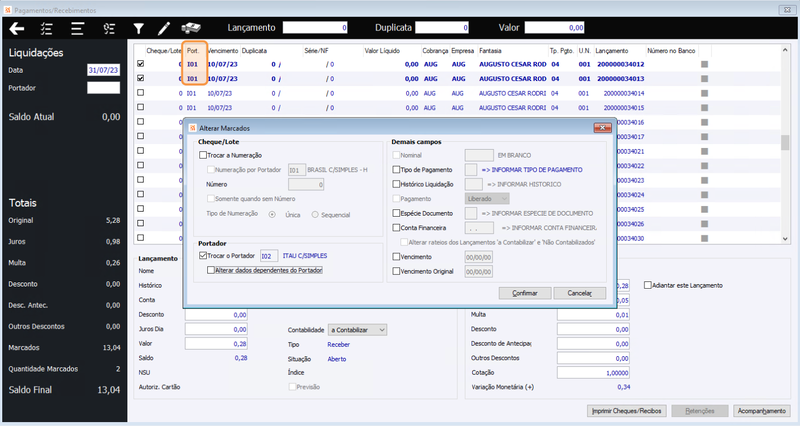Click the Cancelar button
Viewport: 800px width, 426px height.
pos(580,293)
